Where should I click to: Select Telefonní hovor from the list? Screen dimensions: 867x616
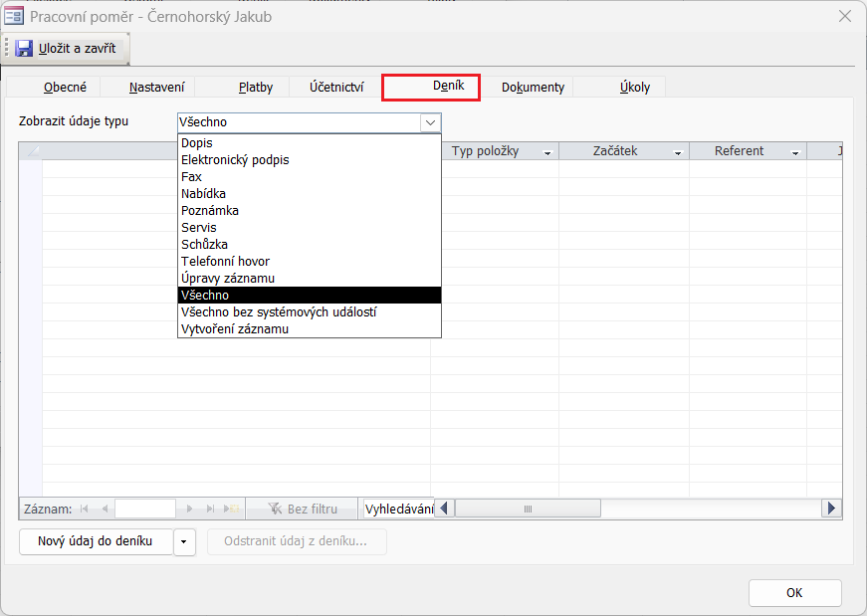(225, 261)
